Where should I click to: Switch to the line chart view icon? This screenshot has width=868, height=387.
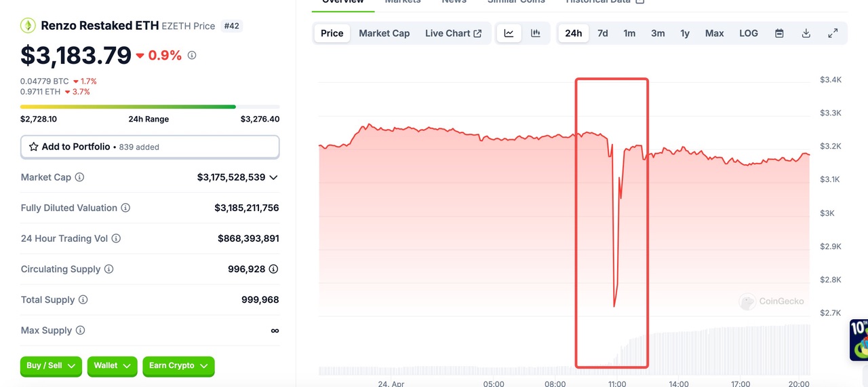click(509, 33)
